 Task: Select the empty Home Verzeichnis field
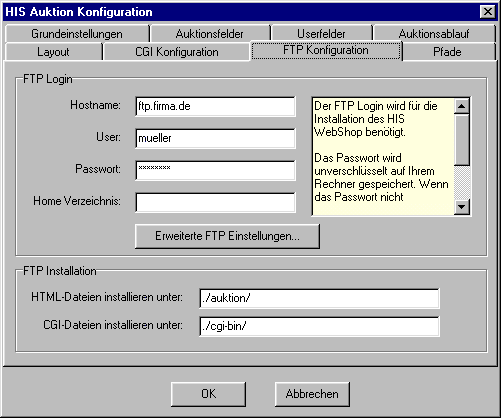215,202
